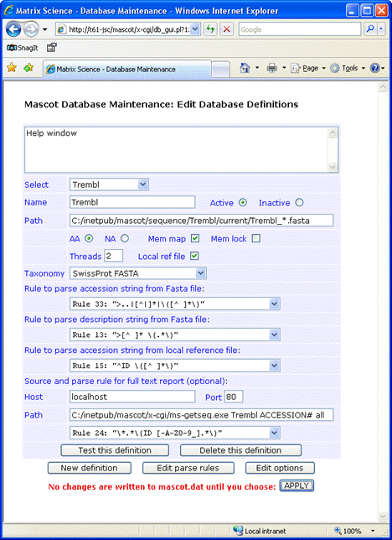Click Edit parse rules button
Screen dimensions: 392x540
188,468
